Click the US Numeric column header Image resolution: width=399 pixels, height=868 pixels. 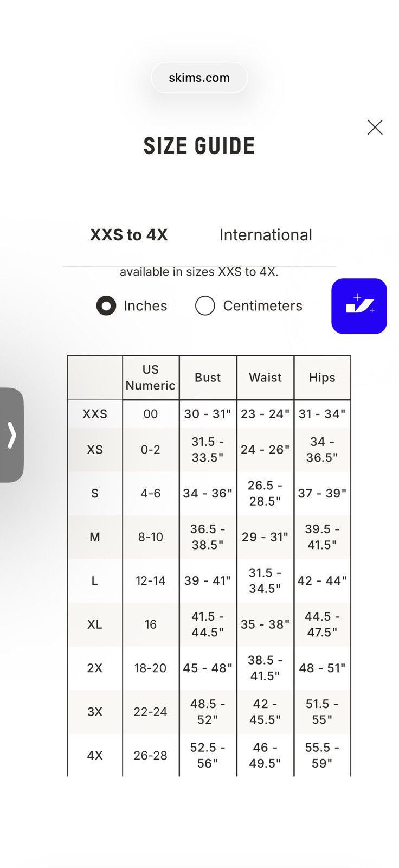pyautogui.click(x=151, y=378)
